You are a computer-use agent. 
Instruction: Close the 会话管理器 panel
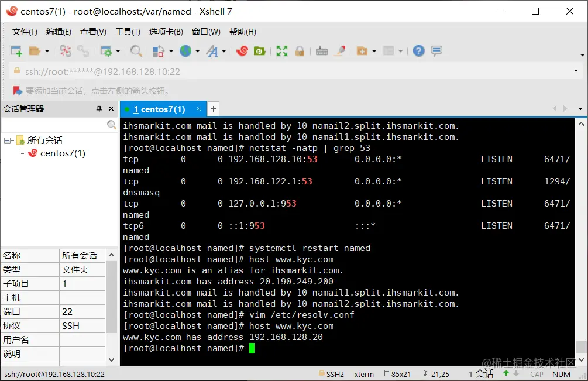[x=111, y=109]
